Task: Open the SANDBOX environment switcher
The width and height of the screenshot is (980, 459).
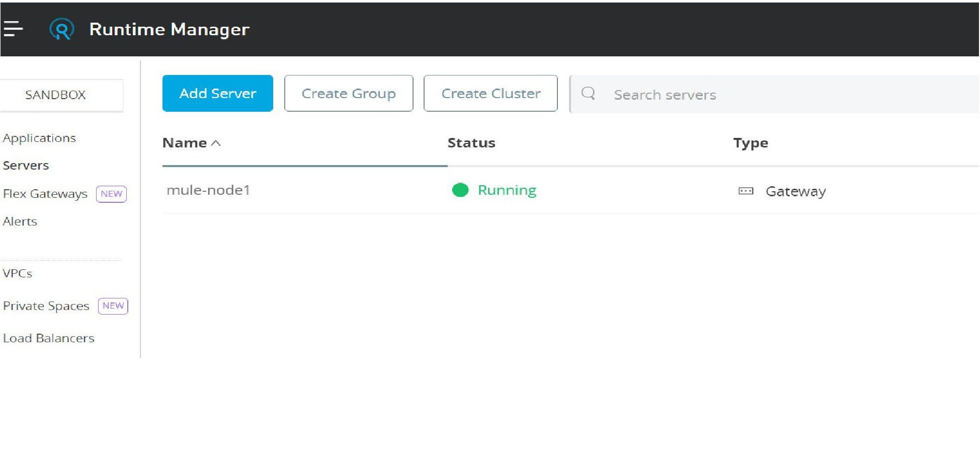Action: point(56,95)
